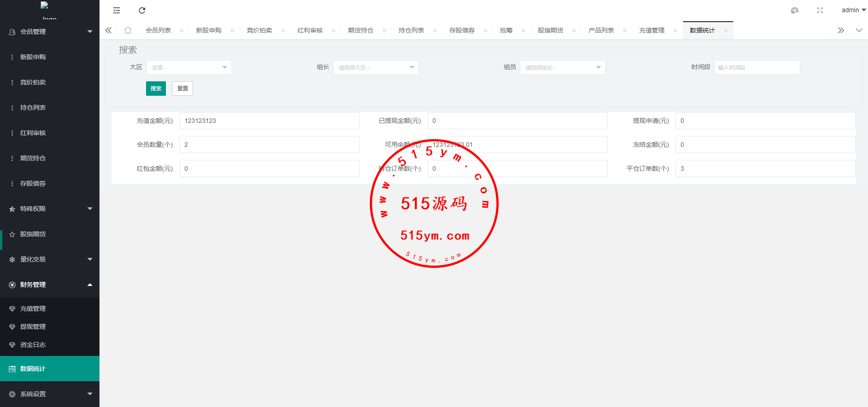Click the refresh page icon
The width and height of the screenshot is (868, 407).
[142, 10]
